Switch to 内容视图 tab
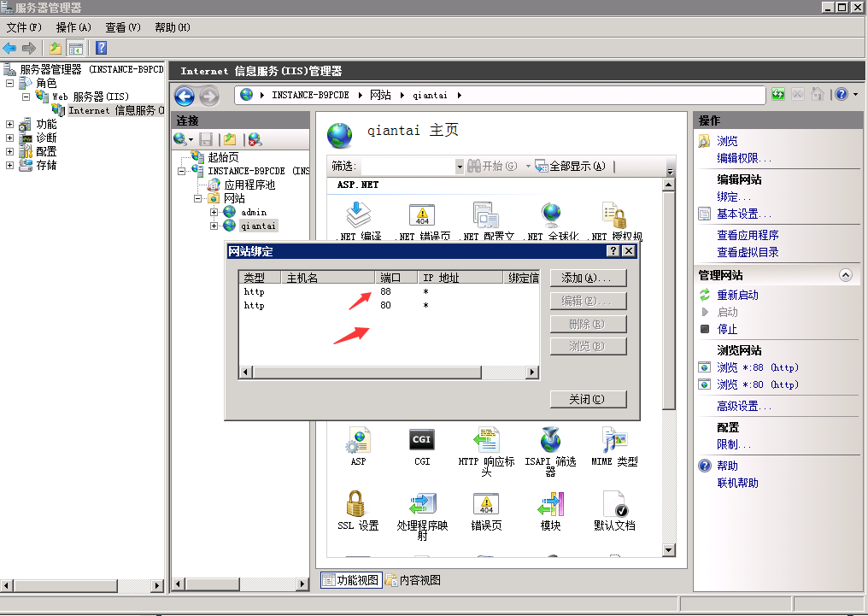 [413, 580]
